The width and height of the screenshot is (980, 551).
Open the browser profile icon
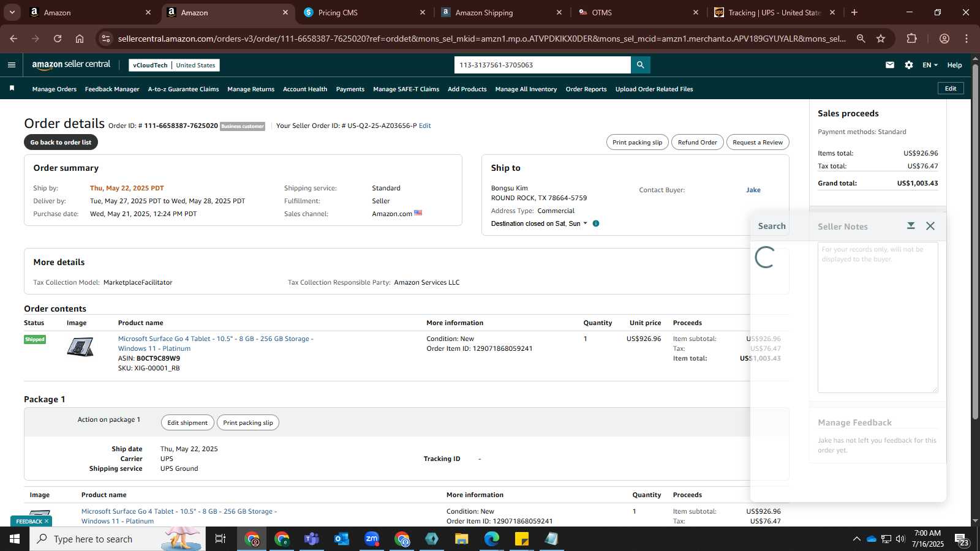pyautogui.click(x=944, y=39)
